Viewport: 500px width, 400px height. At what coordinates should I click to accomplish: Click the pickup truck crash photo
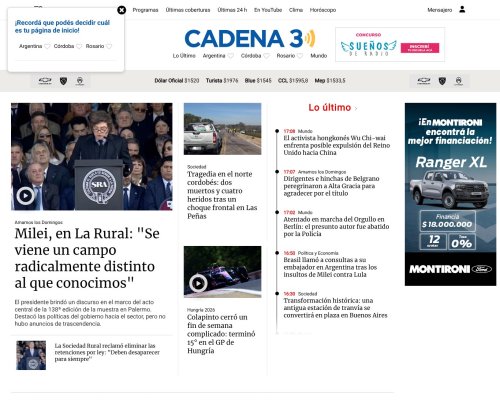click(x=223, y=129)
